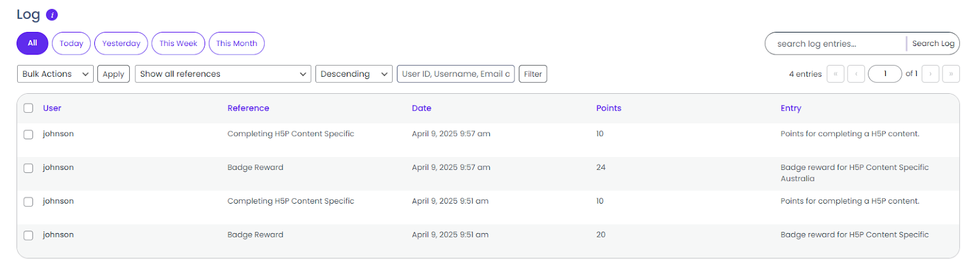Expand the Show all references dropdown
This screenshot has width=980, height=265.
(x=222, y=74)
